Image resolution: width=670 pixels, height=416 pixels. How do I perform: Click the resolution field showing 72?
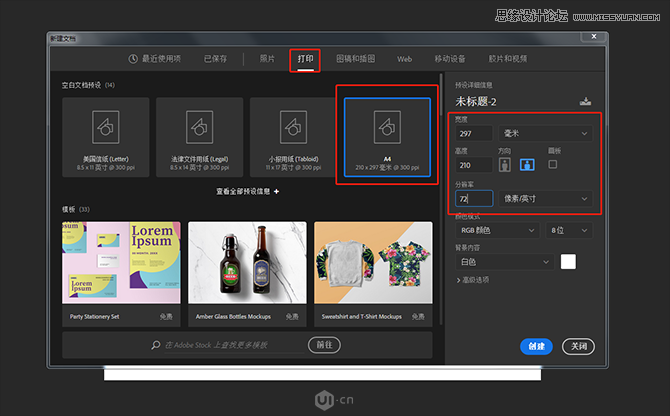point(474,199)
